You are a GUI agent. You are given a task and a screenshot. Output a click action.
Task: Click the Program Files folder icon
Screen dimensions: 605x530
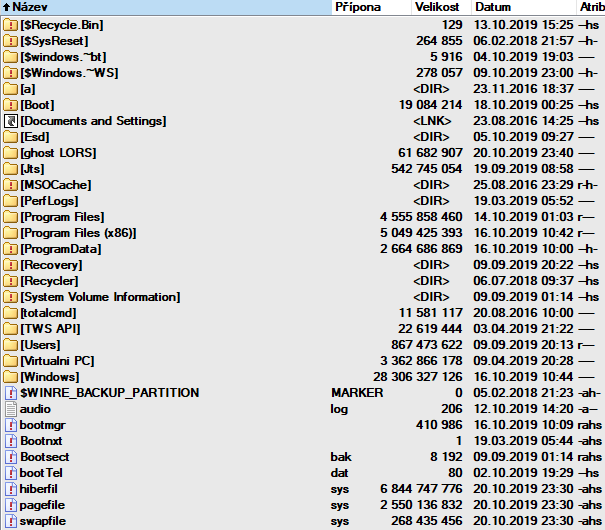click(10, 217)
